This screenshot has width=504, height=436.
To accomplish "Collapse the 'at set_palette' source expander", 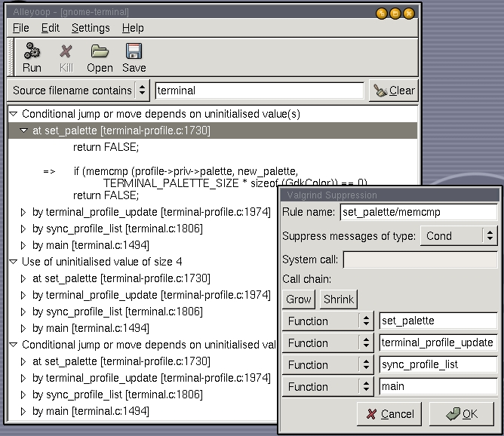I will tap(23, 130).
